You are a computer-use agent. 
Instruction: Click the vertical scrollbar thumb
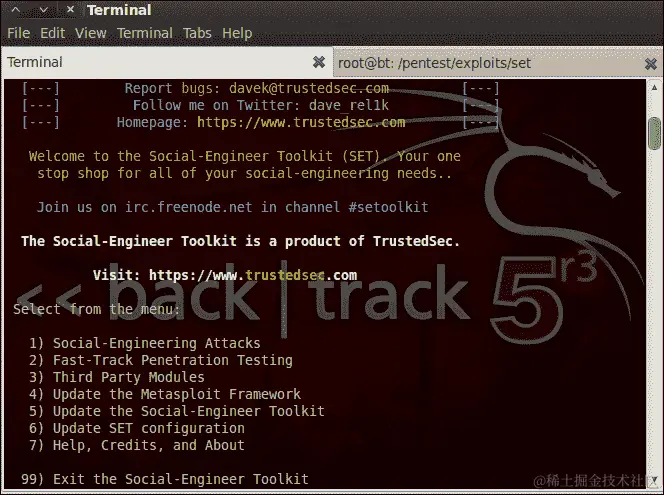pos(654,134)
